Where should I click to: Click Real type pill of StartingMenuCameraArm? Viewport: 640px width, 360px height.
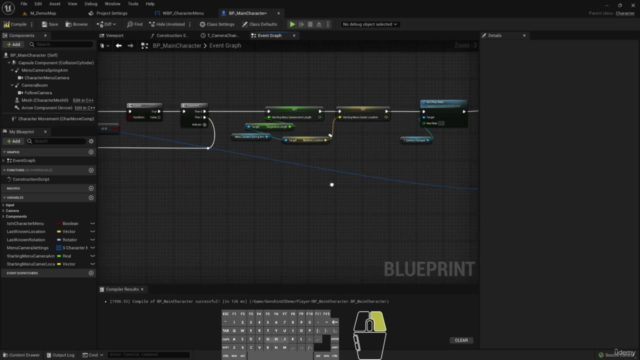(x=64, y=256)
